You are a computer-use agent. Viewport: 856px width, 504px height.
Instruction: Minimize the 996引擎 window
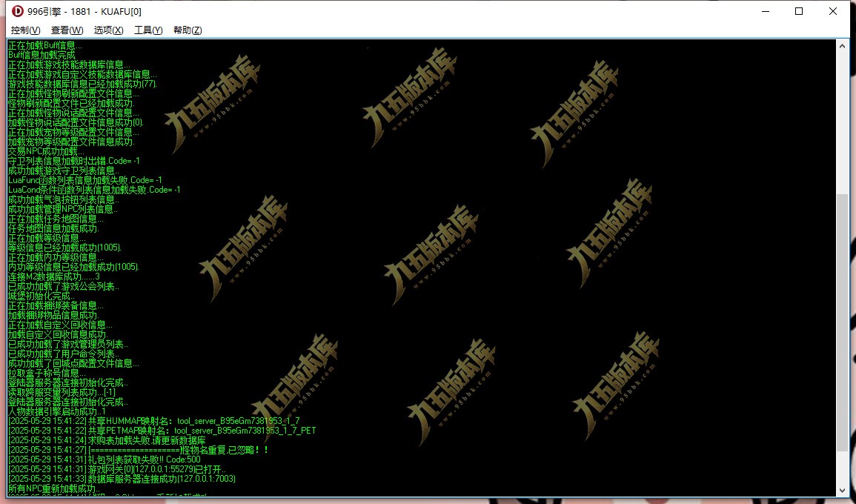tap(765, 11)
